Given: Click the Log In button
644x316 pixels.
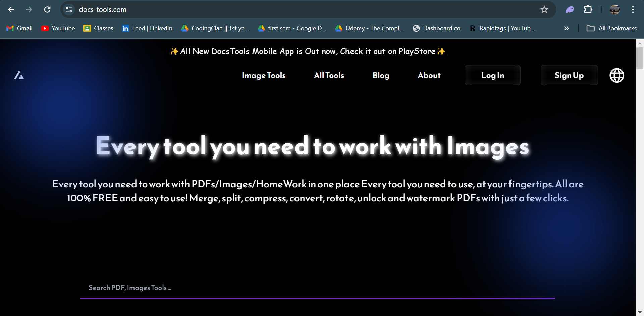Looking at the screenshot, I should pos(492,75).
